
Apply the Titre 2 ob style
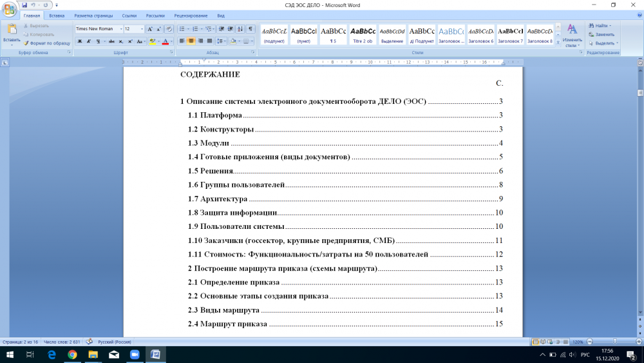point(363,35)
